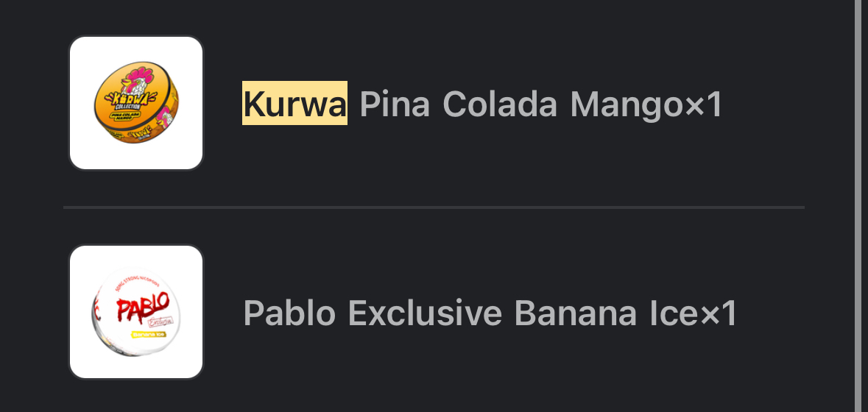The width and height of the screenshot is (868, 412).
Task: Click the word Exclusive in the second item
Action: click(425, 313)
